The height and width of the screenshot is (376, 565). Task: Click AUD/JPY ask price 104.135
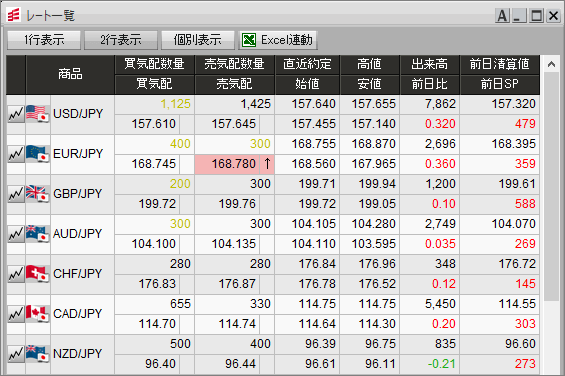233,244
